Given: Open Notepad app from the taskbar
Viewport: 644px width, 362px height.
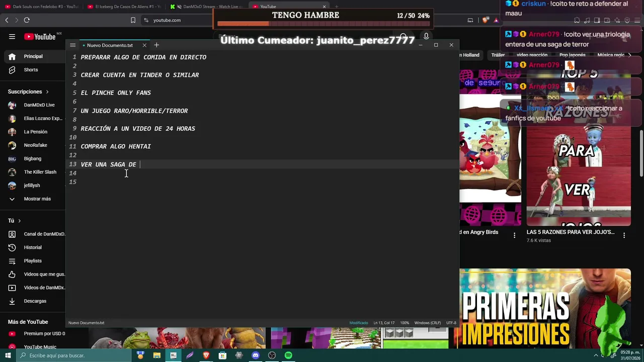Looking at the screenshot, I should click(174, 355).
